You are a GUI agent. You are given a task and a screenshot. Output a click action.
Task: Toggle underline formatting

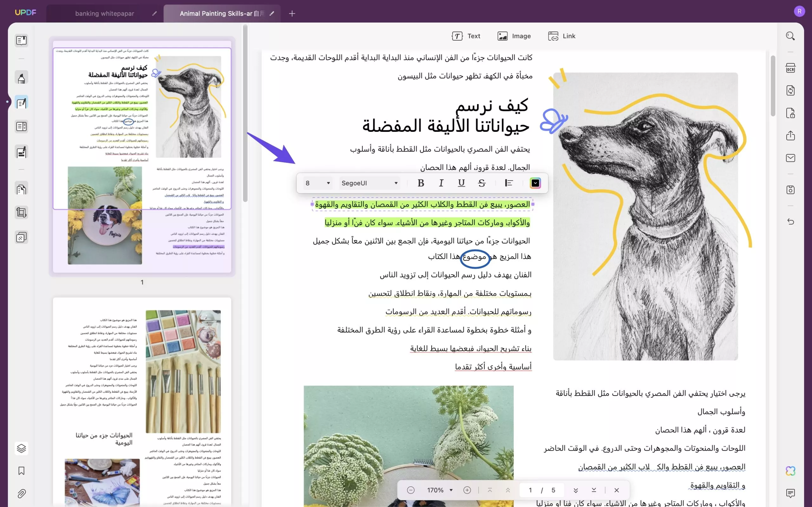[461, 183]
